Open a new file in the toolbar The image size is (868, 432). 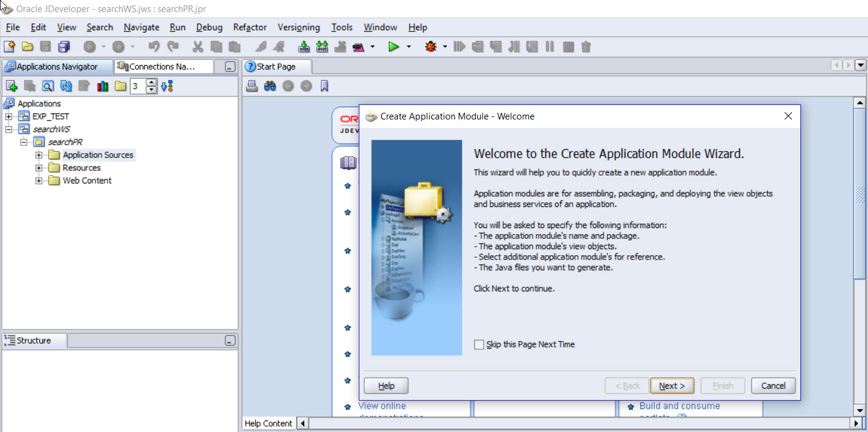[x=10, y=46]
